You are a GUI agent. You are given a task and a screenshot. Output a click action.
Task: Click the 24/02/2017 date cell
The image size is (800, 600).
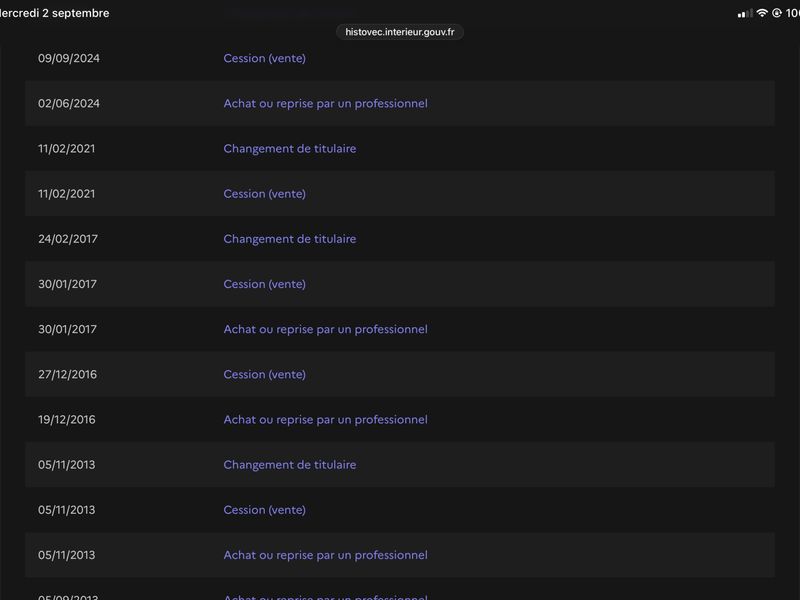(68, 239)
